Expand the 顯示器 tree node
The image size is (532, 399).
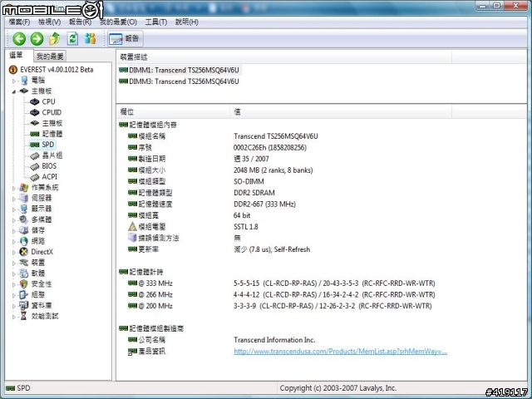coord(14,209)
